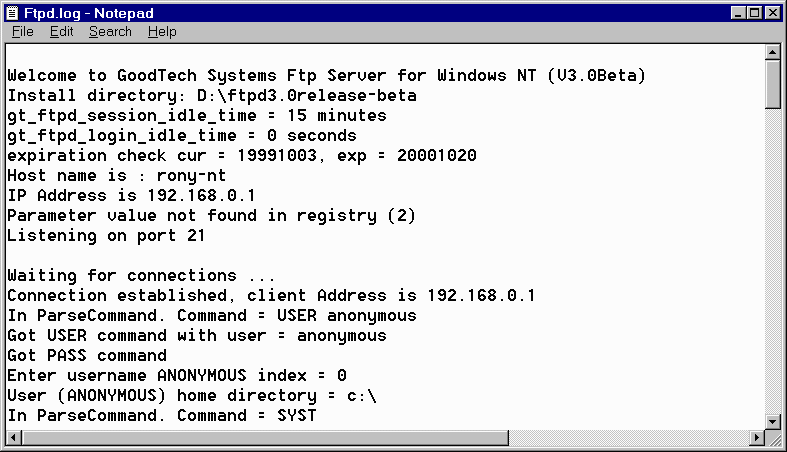Close the Ftpd.log Notepad window

pos(773,13)
